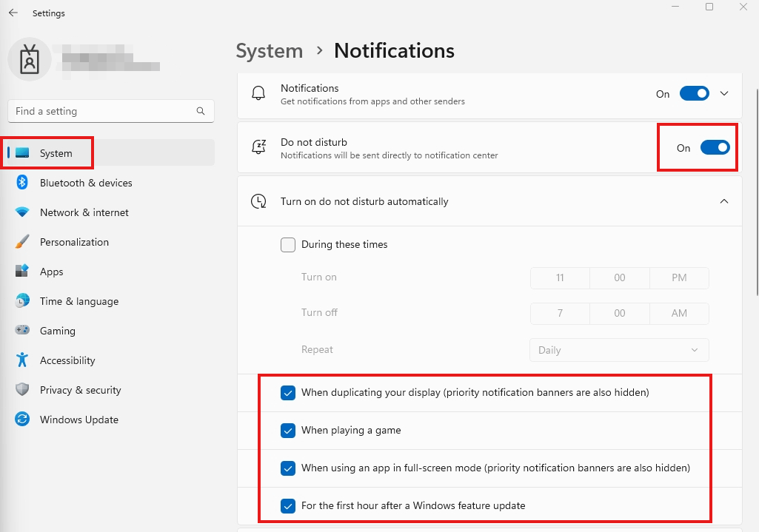The image size is (759, 532).
Task: Open Privacy & security settings
Action: click(111, 390)
